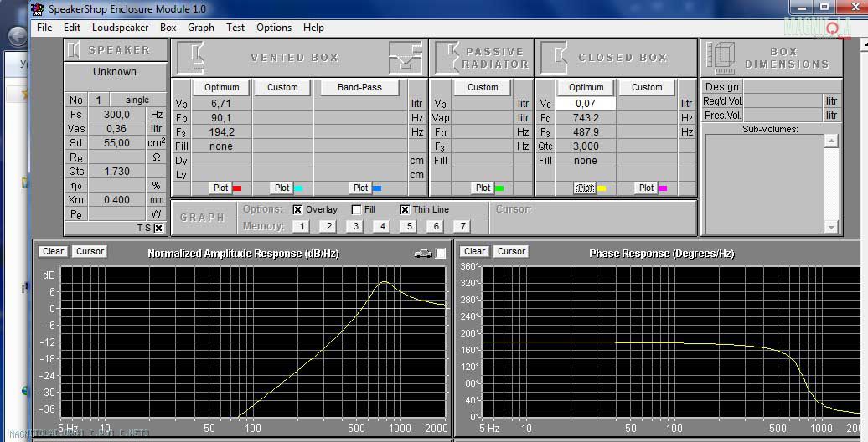This screenshot has width=868, height=442.
Task: Click the Closed Box panel icon
Action: (552, 57)
